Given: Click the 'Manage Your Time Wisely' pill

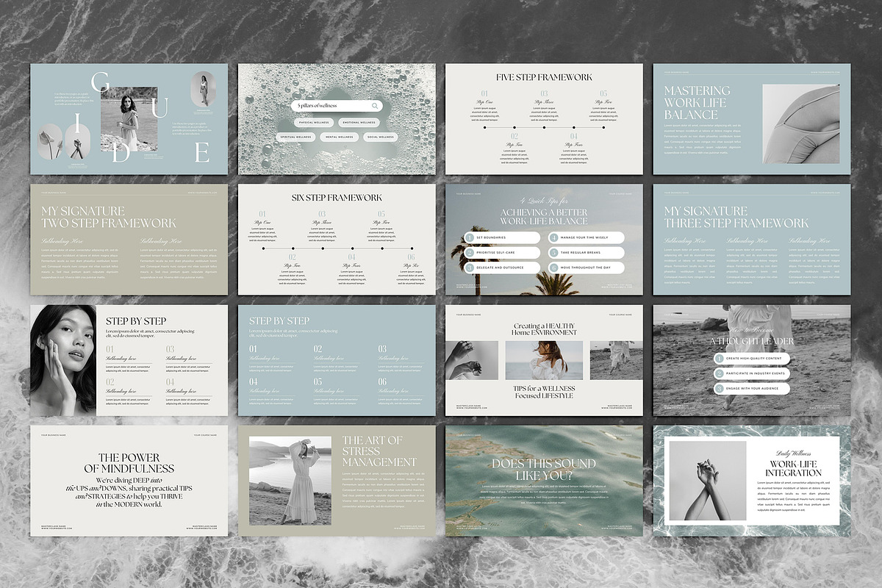Looking at the screenshot, I should [586, 238].
